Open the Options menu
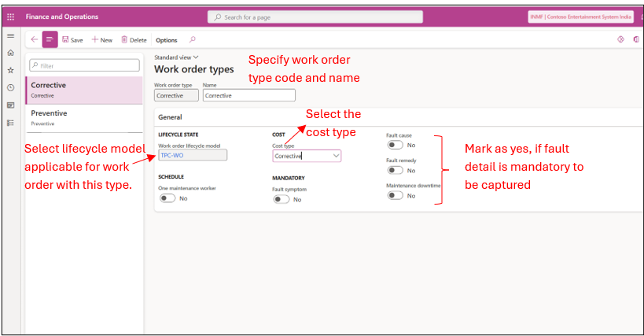Image resolution: width=644 pixels, height=336 pixels. click(x=167, y=40)
